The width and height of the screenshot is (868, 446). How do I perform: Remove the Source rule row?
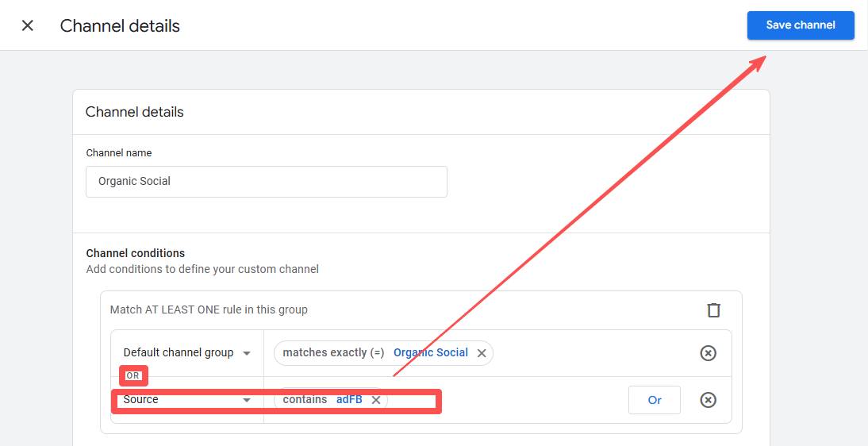[x=708, y=400]
